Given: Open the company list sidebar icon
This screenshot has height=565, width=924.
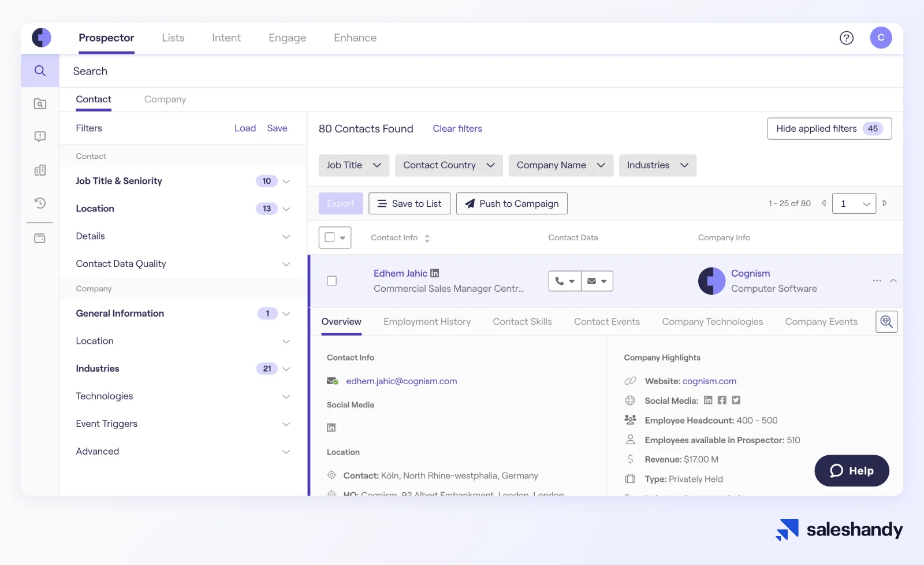Looking at the screenshot, I should (x=40, y=170).
